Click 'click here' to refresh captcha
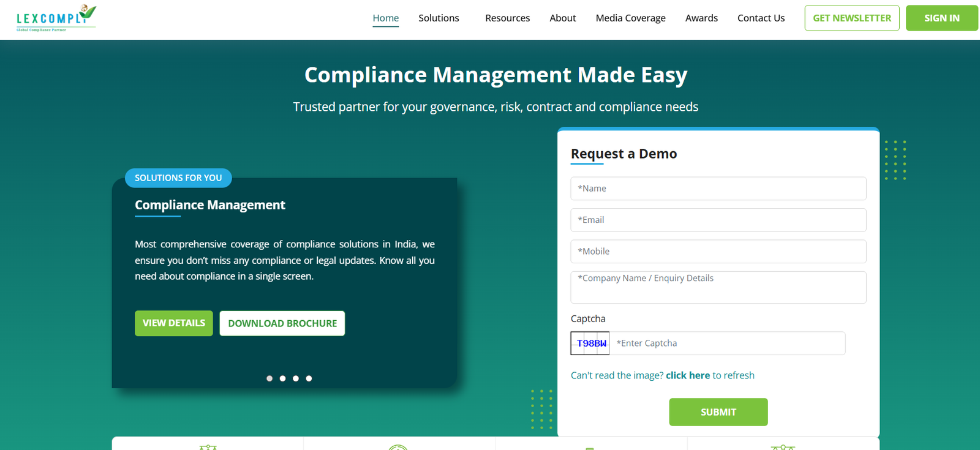Viewport: 980px width, 450px height. [687, 375]
